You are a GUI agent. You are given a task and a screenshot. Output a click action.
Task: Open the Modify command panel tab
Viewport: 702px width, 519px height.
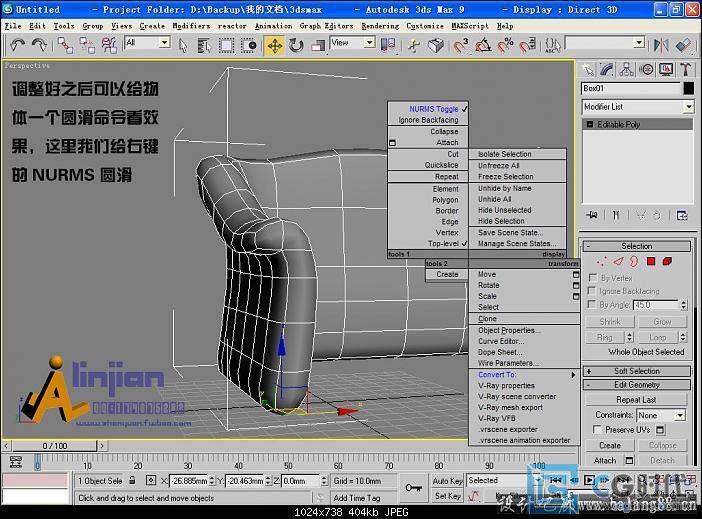pos(607,69)
